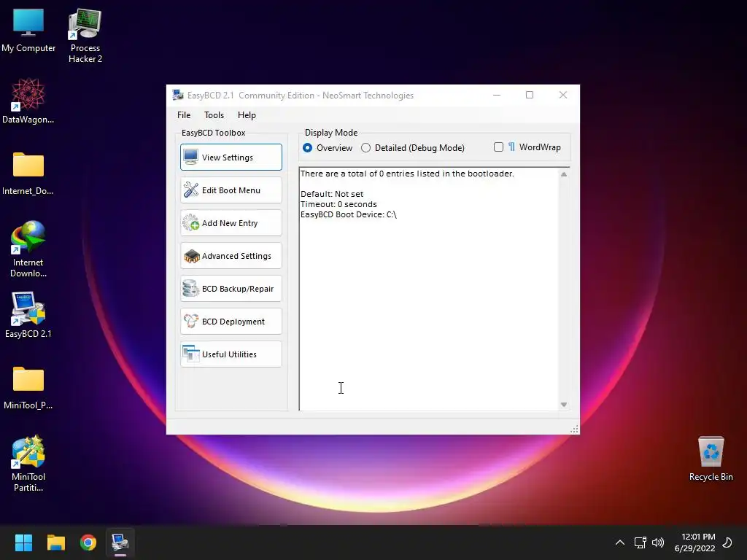Image resolution: width=747 pixels, height=560 pixels.
Task: Open the Tools menu
Action: tap(214, 114)
